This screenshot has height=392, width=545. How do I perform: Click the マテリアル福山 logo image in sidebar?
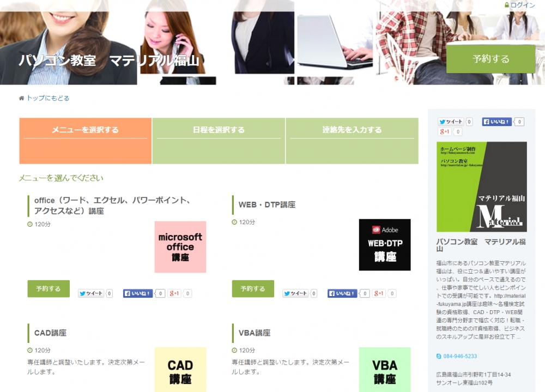point(482,187)
